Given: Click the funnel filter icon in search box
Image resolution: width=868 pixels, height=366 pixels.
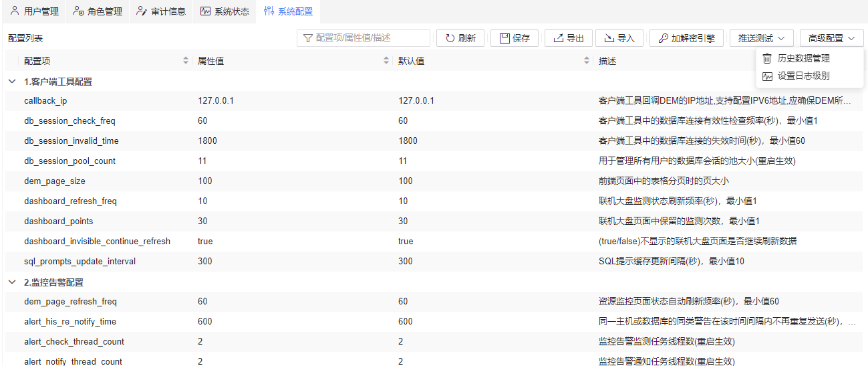Looking at the screenshot, I should click(308, 38).
